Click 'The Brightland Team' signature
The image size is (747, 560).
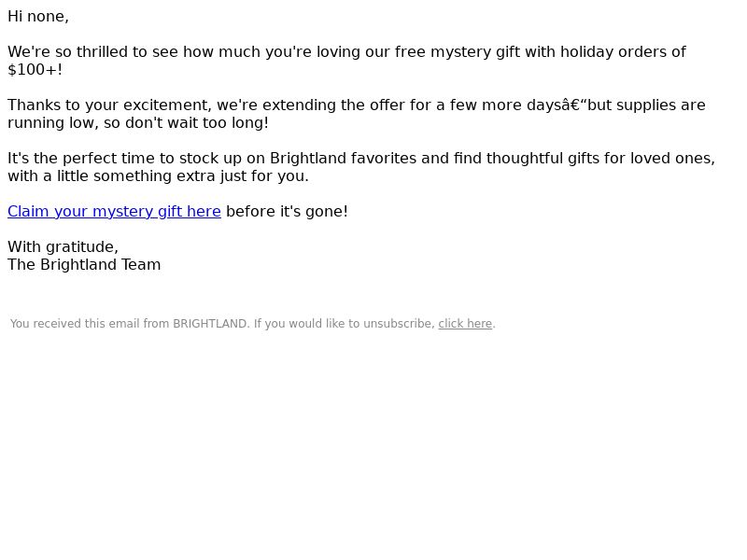click(x=84, y=265)
